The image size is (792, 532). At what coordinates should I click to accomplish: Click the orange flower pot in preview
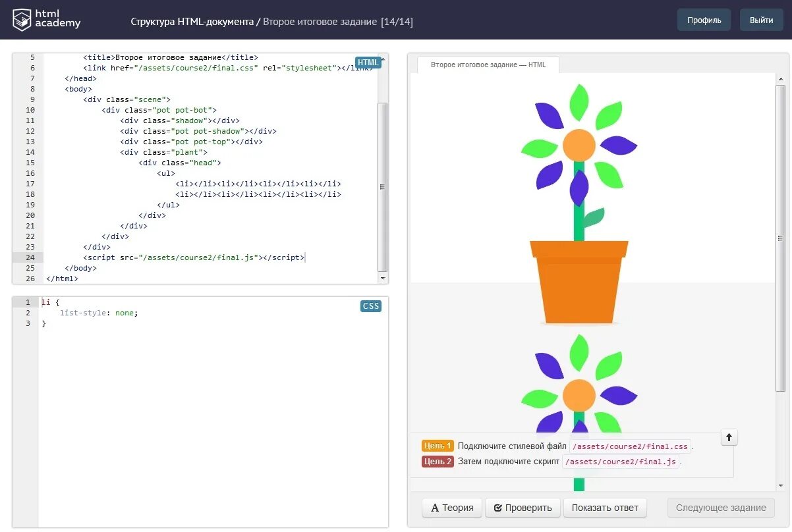[x=579, y=281]
